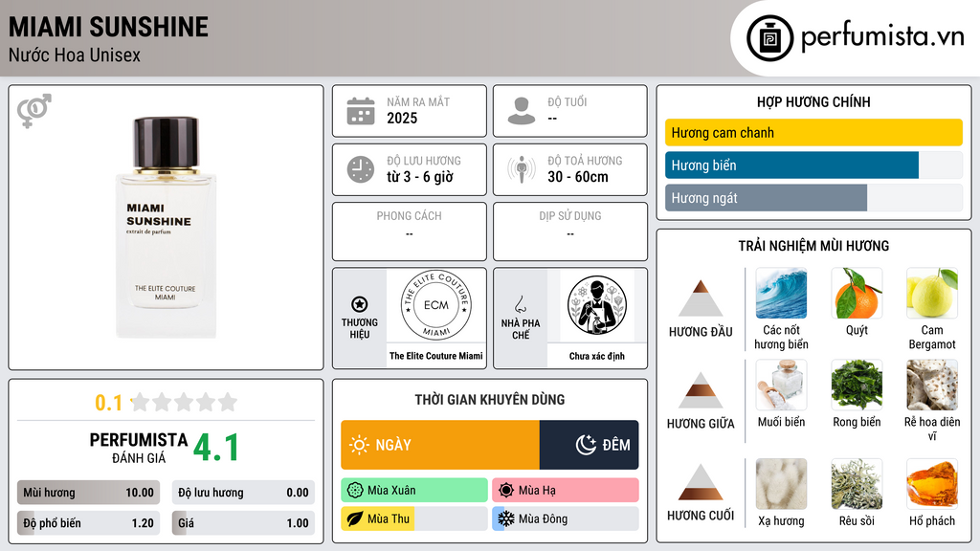Open The Elite Couture Miami brand logo
This screenshot has height=551, width=980.
435,305
